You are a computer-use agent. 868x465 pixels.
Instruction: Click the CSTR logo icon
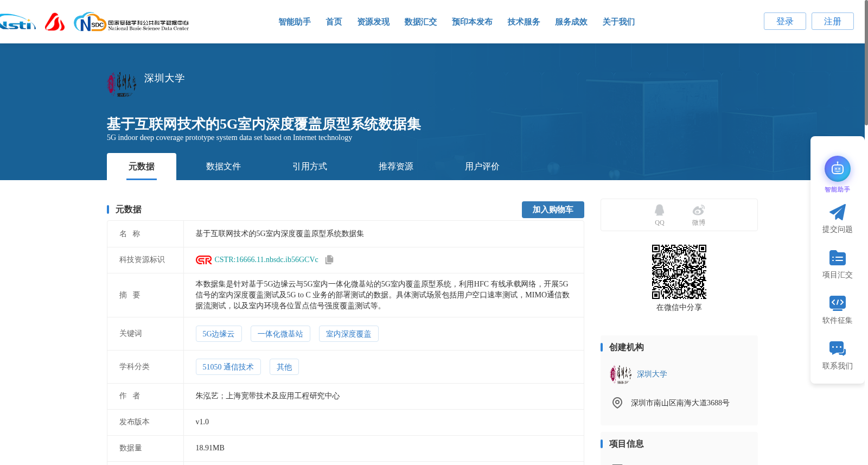203,260
